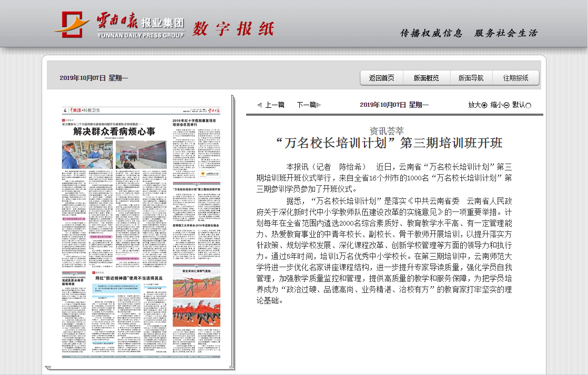588x375 pixels.
Task: Open the 版面导航 page navigation menu
Action: tap(471, 78)
